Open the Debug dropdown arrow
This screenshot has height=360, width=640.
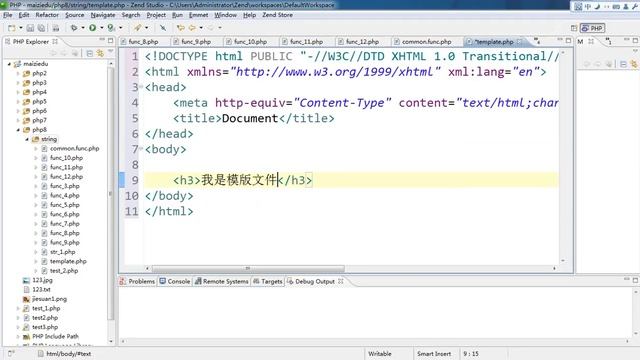click(83, 28)
